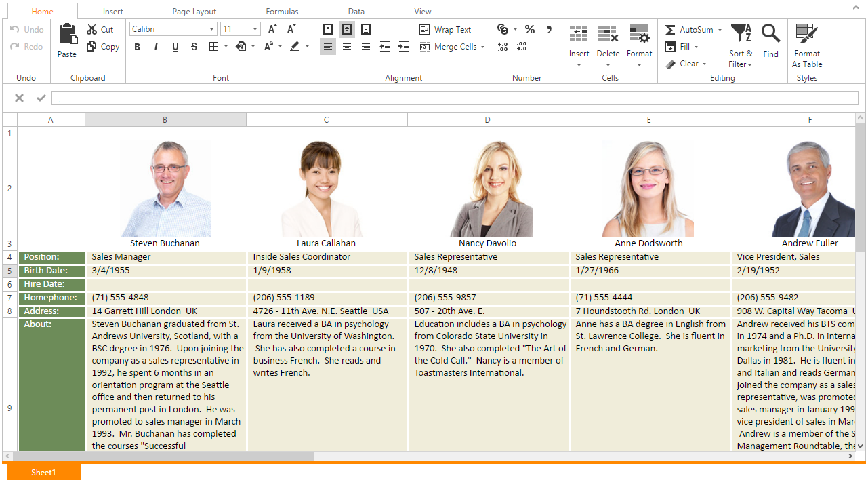This screenshot has height=489, width=868.
Task: Select the Sheet1 sheet tab
Action: click(x=43, y=472)
